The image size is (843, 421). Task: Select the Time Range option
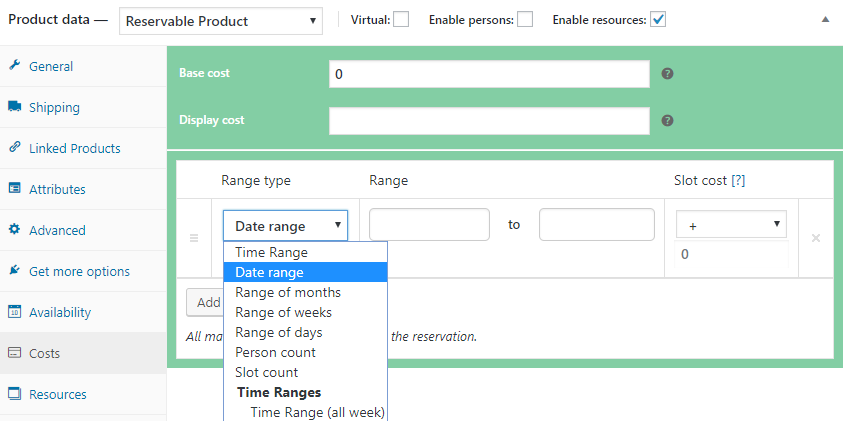(x=271, y=252)
